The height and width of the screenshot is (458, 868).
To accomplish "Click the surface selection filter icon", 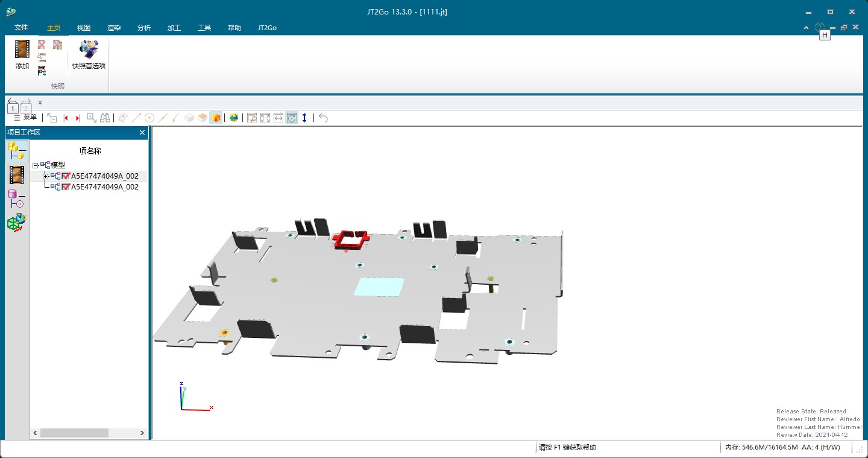I will 123,118.
